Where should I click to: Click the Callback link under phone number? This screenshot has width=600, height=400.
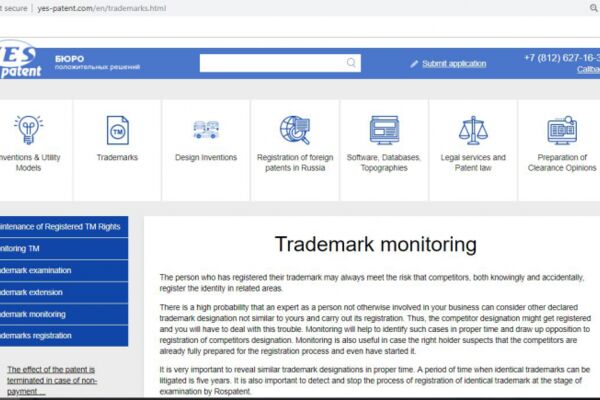tap(589, 69)
